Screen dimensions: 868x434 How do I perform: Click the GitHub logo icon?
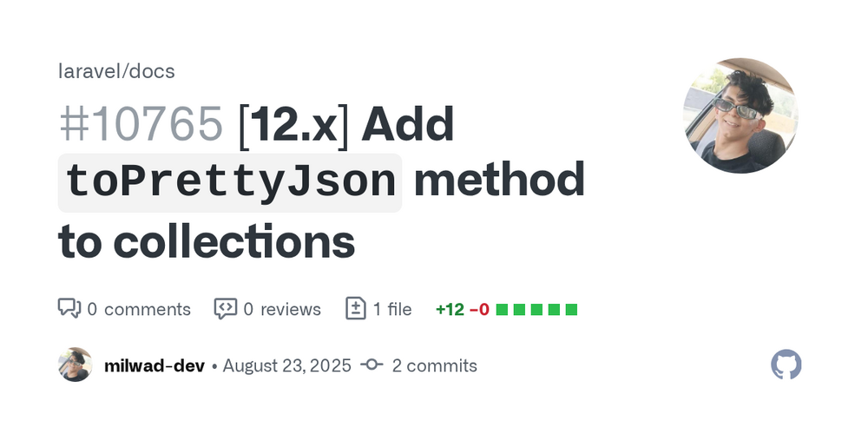786,365
